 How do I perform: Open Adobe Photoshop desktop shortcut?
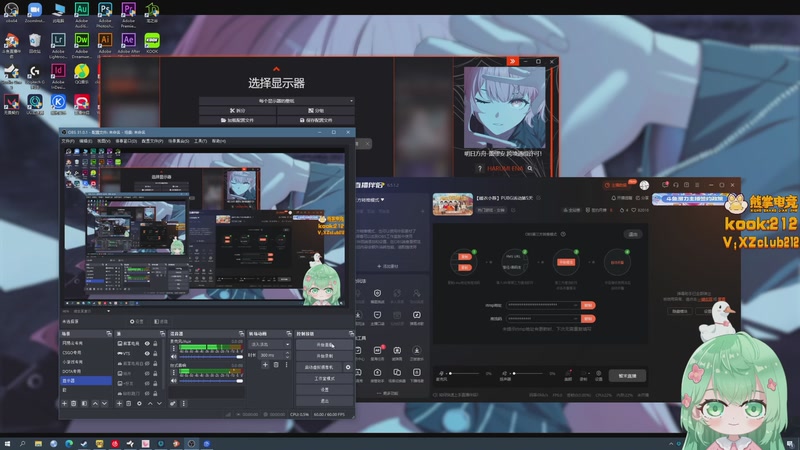pos(105,15)
